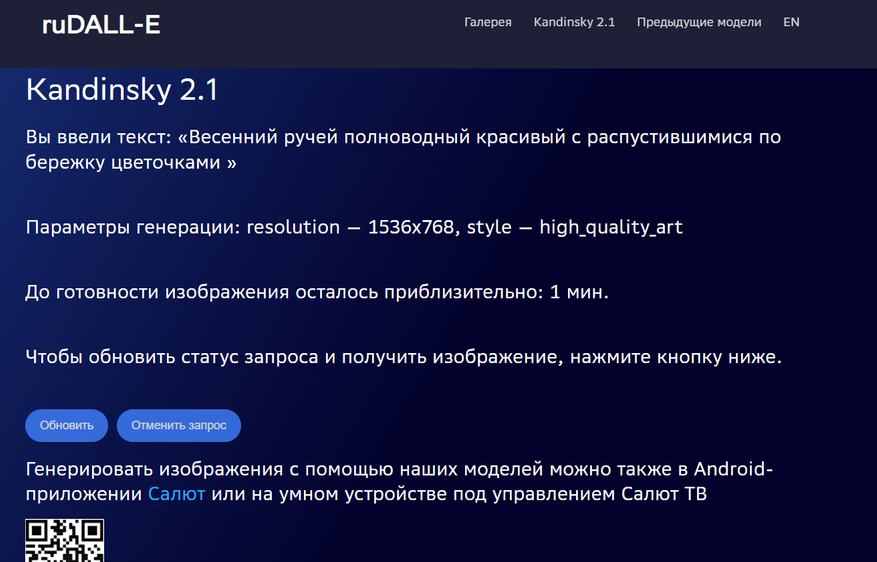Open Предыдущие модели menu item

tap(699, 22)
